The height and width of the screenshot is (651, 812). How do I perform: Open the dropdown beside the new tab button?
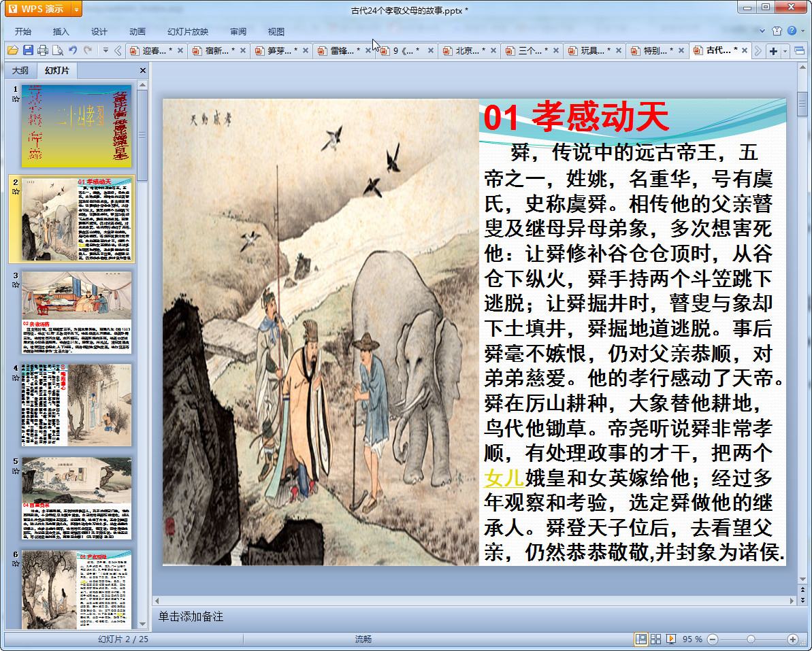coord(785,51)
